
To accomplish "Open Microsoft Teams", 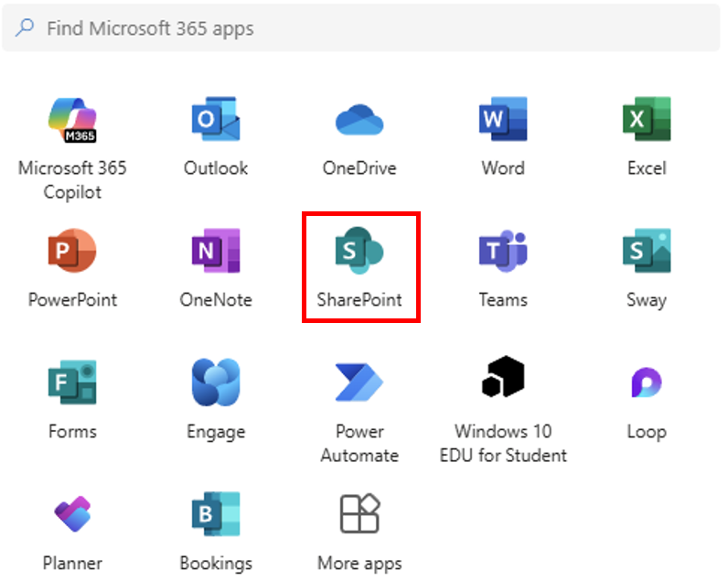I will (503, 252).
